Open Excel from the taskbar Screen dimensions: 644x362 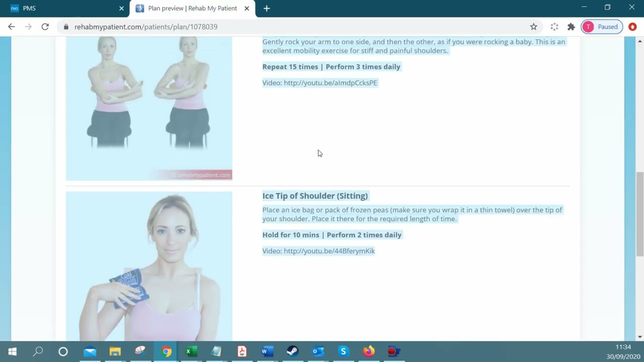point(191,351)
